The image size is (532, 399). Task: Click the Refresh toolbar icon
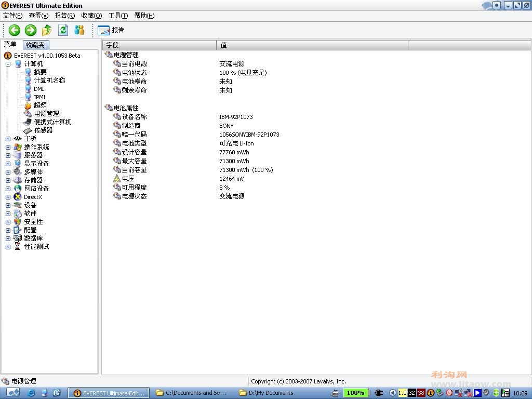click(63, 30)
